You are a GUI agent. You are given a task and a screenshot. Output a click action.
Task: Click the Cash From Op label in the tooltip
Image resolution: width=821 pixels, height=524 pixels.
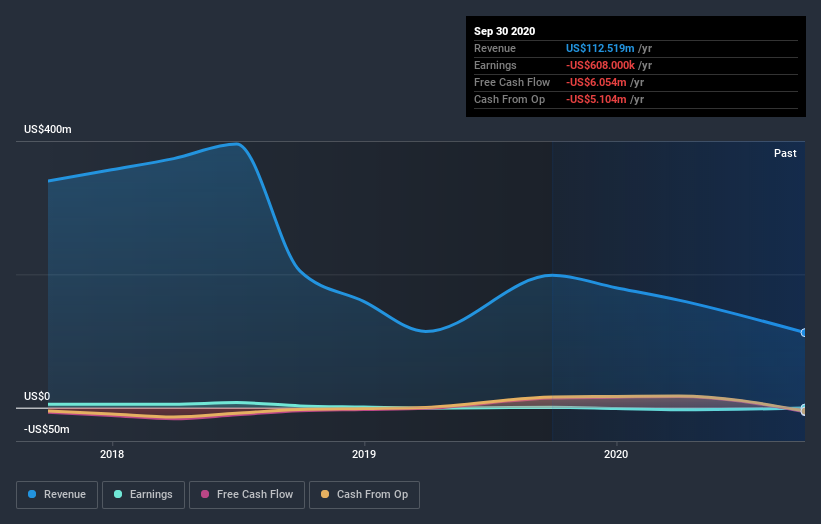(x=509, y=99)
